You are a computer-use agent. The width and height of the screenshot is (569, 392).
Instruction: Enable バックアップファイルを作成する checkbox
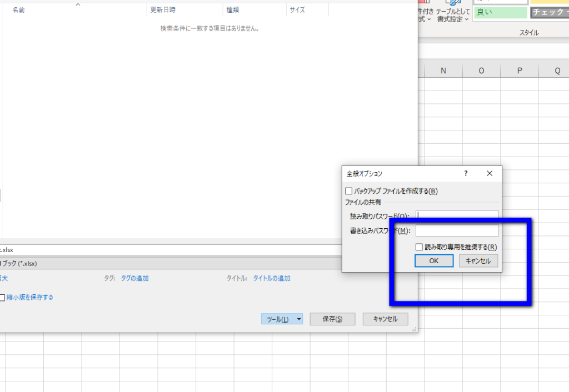(349, 192)
